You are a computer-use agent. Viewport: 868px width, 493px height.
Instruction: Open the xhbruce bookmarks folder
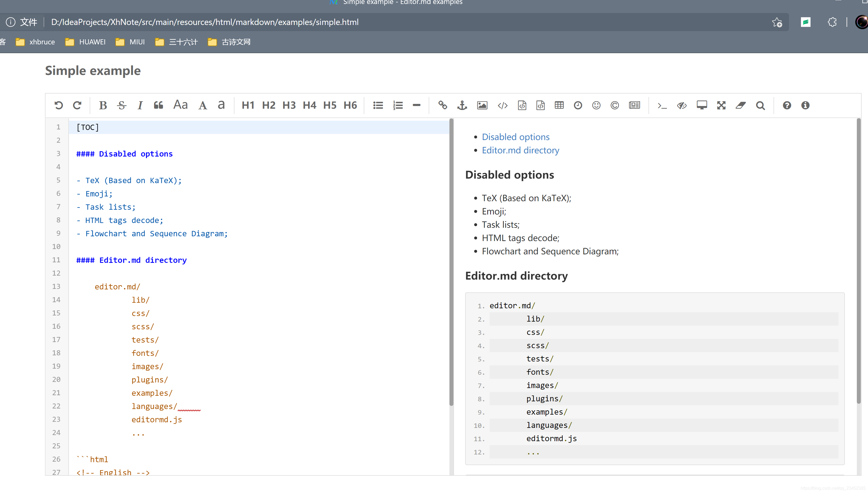point(35,42)
